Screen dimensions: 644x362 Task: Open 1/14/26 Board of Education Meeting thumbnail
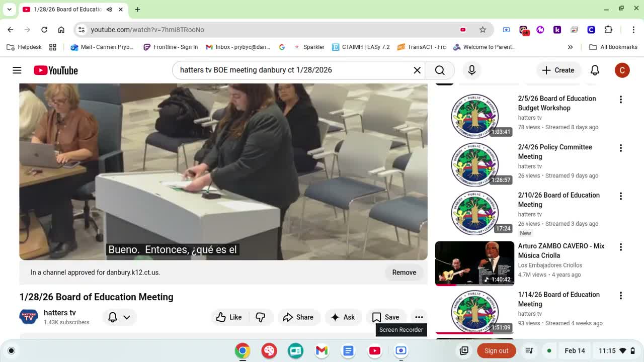coord(474,312)
